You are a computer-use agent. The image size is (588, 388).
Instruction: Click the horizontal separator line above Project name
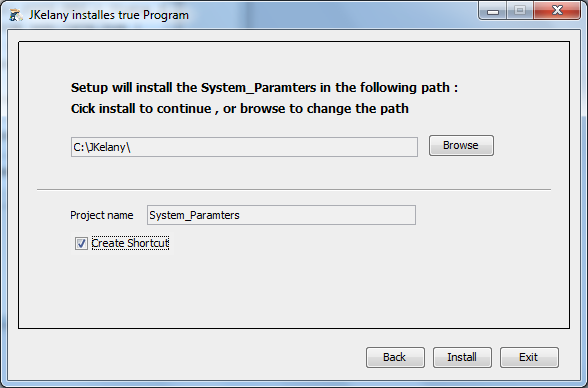pos(294,190)
